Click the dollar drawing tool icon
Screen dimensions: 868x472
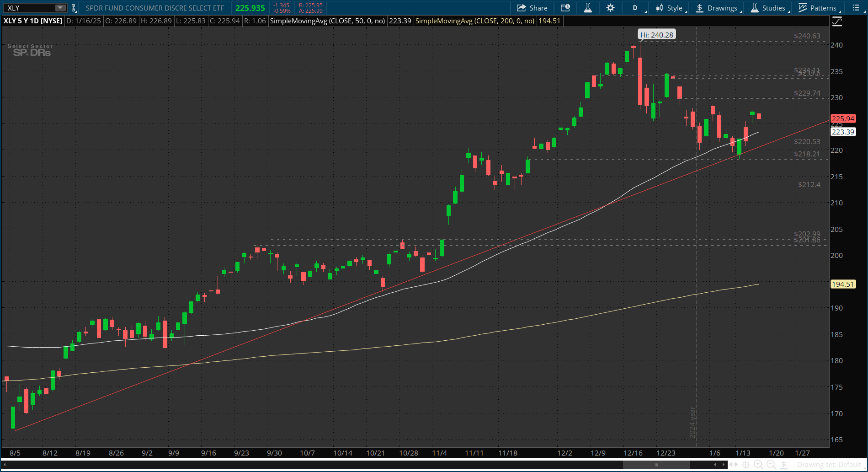click(x=783, y=465)
